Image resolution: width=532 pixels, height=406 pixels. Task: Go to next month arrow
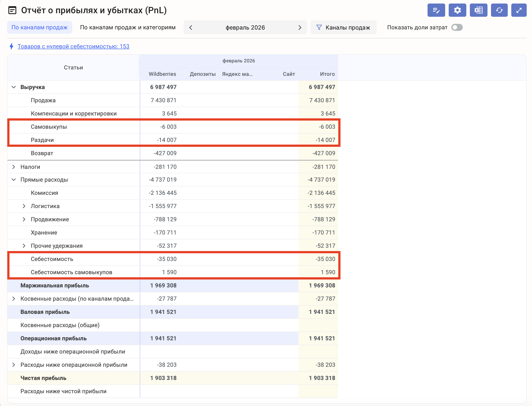tap(299, 28)
